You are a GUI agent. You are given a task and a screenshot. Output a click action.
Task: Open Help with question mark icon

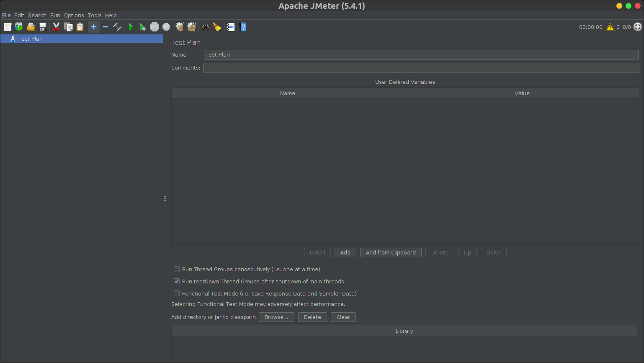[x=243, y=27]
